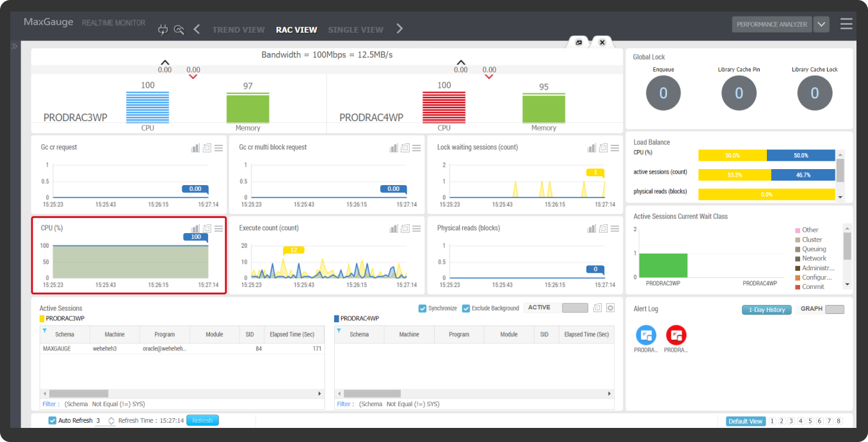
Task: Click bar chart icon in CPU (%) panel
Action: pos(195,229)
